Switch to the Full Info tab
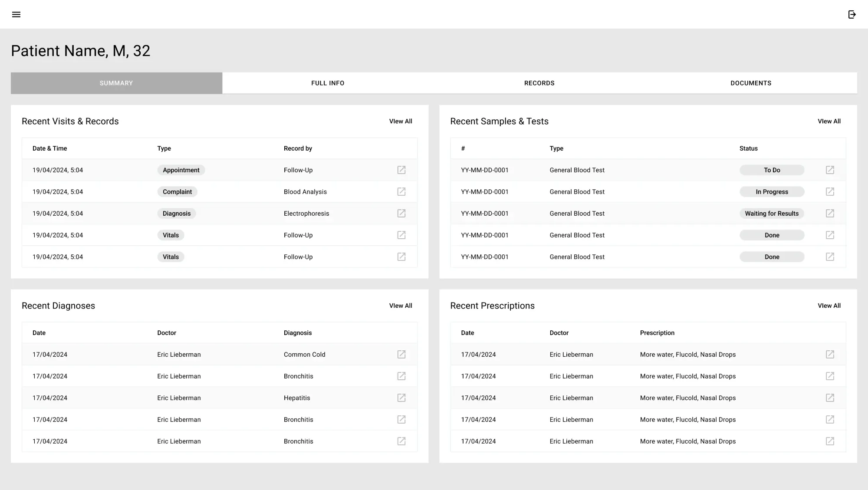This screenshot has width=868, height=490. point(328,83)
